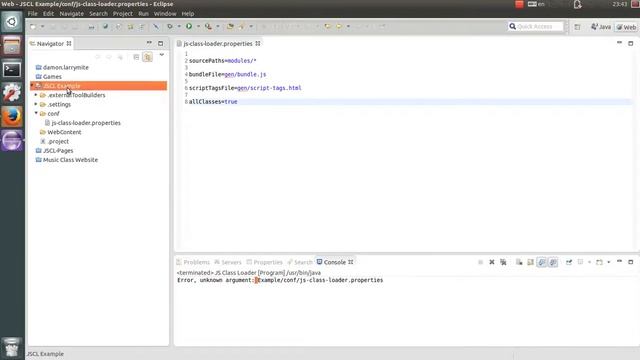Open the Terminal launcher icon in dock
This screenshot has width=640, height=360.
(x=12, y=69)
